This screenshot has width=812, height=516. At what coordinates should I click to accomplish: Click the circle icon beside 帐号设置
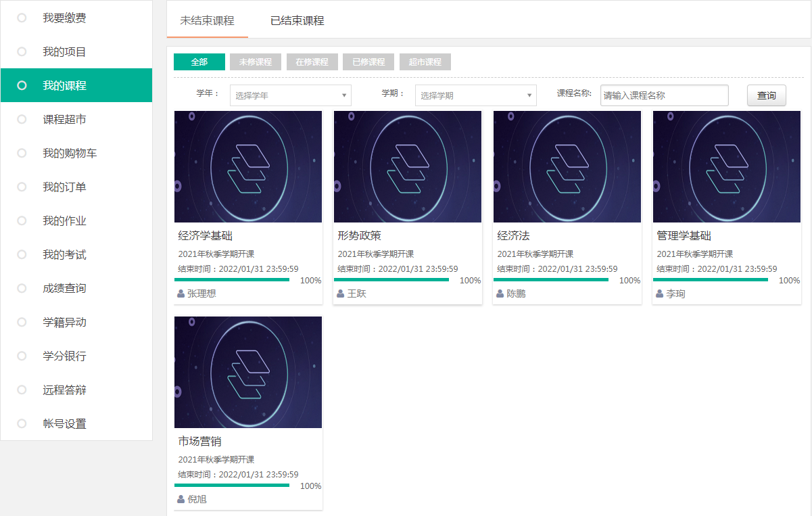22,423
